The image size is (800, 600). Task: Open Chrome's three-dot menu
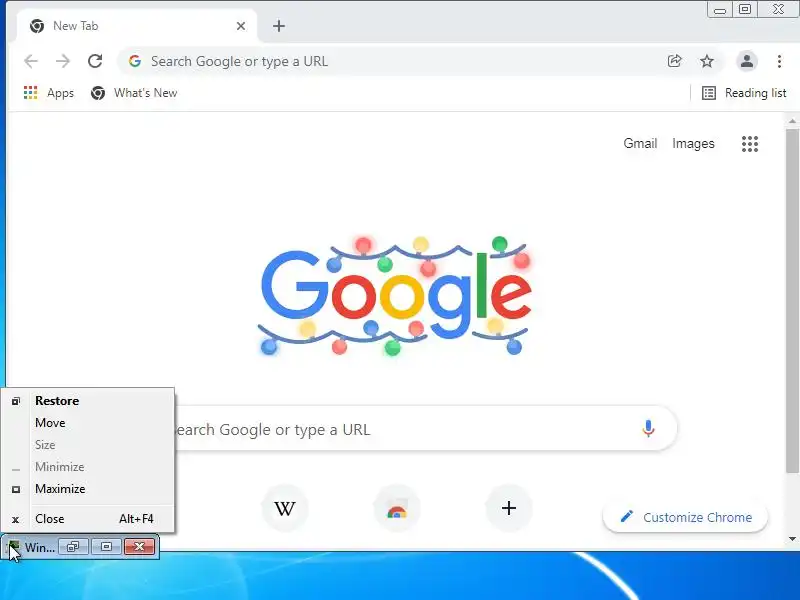click(x=779, y=61)
